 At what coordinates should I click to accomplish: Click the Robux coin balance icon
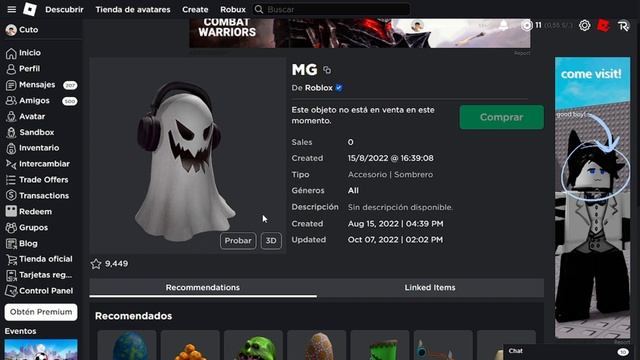point(527,25)
